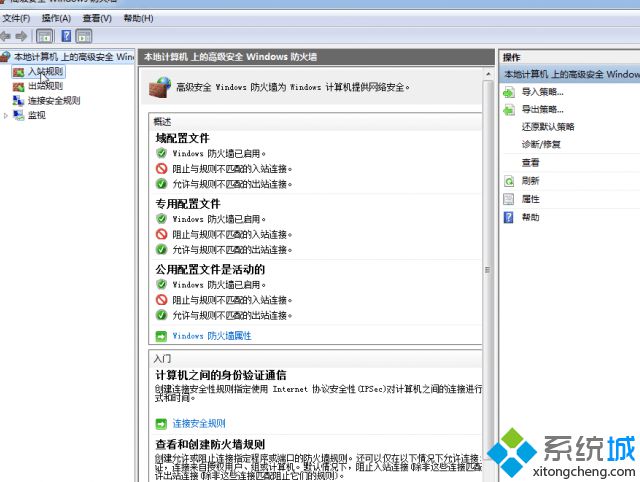
Task: Select 出站规则 in the tree
Action: 45,86
